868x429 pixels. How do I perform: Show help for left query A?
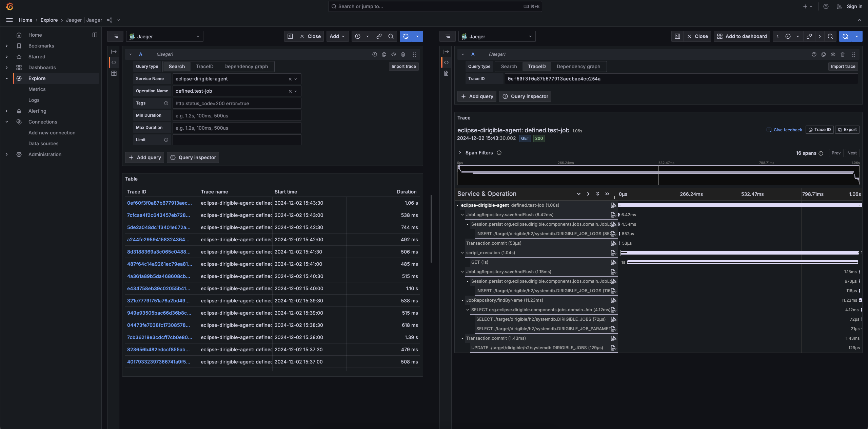[x=375, y=54]
